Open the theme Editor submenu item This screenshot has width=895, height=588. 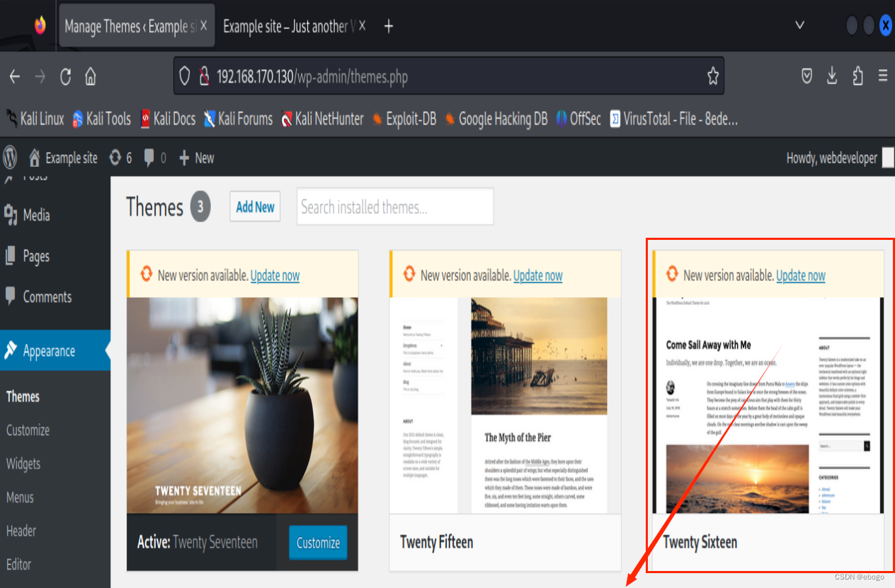pos(18,564)
